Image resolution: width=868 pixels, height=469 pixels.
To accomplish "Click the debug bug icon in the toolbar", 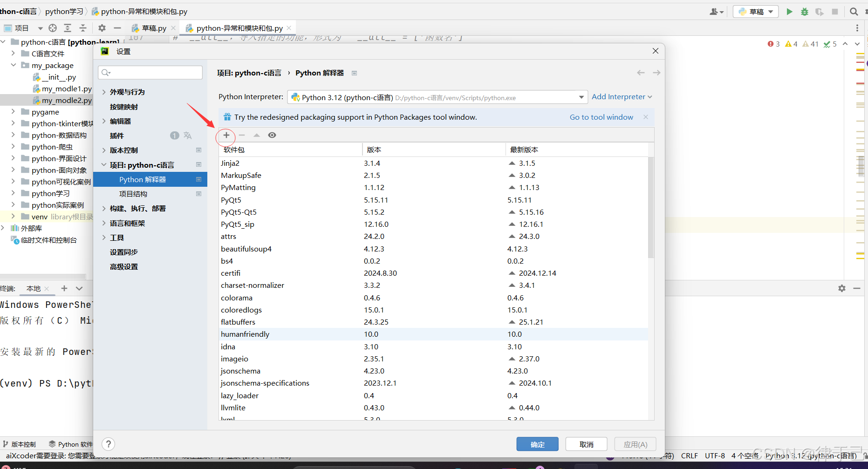I will click(x=805, y=12).
